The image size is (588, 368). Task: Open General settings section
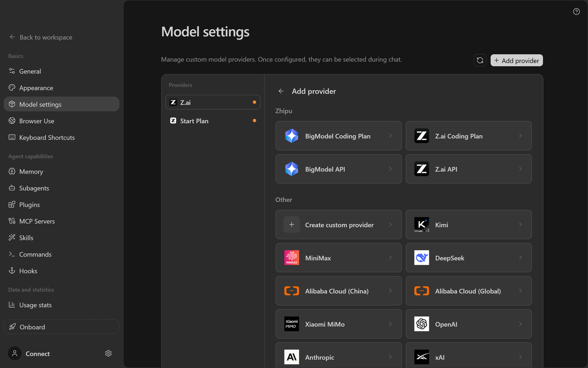point(62,71)
